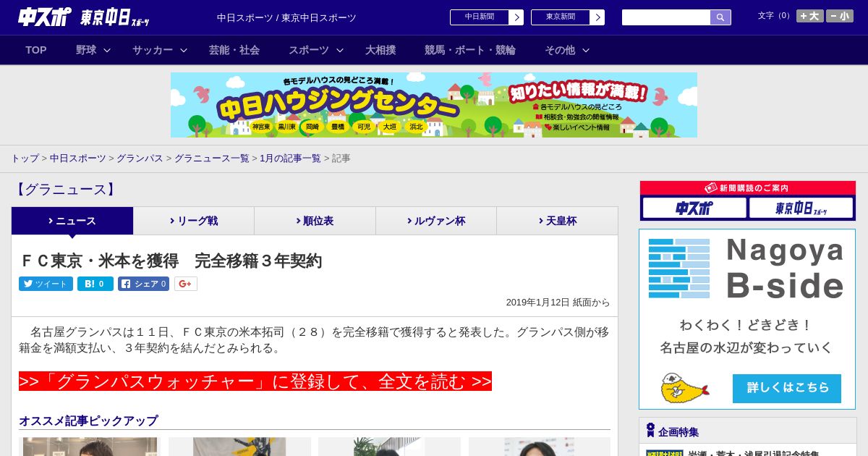Click the arrow beside 東京新聞

click(597, 17)
